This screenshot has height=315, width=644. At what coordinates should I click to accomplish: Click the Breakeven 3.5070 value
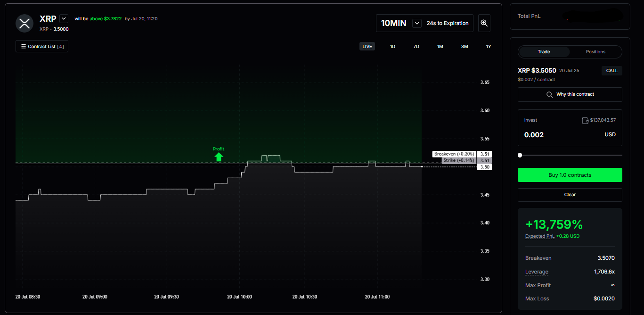[606, 258]
